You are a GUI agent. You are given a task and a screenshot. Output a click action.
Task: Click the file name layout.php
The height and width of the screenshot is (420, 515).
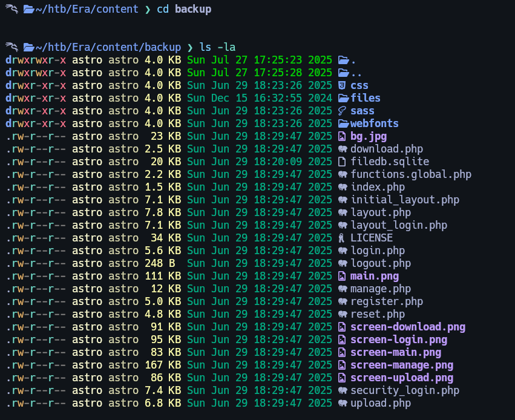point(381,213)
